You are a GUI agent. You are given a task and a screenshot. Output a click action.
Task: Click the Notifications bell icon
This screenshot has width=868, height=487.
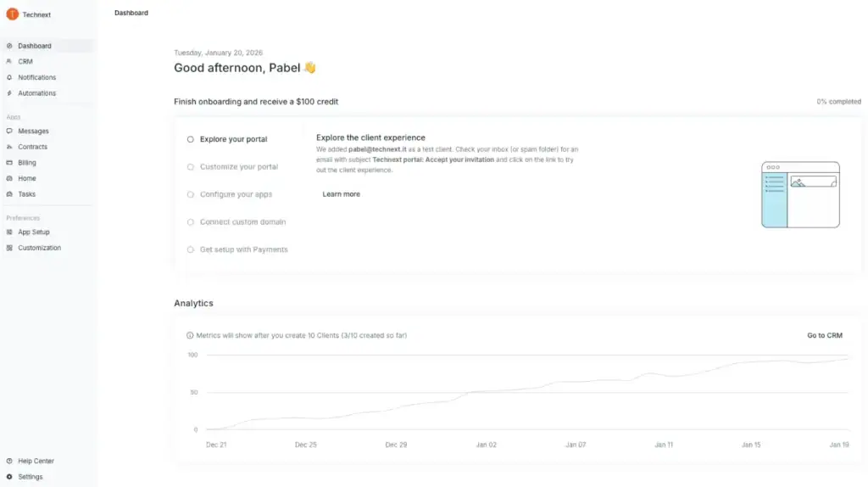point(9,77)
